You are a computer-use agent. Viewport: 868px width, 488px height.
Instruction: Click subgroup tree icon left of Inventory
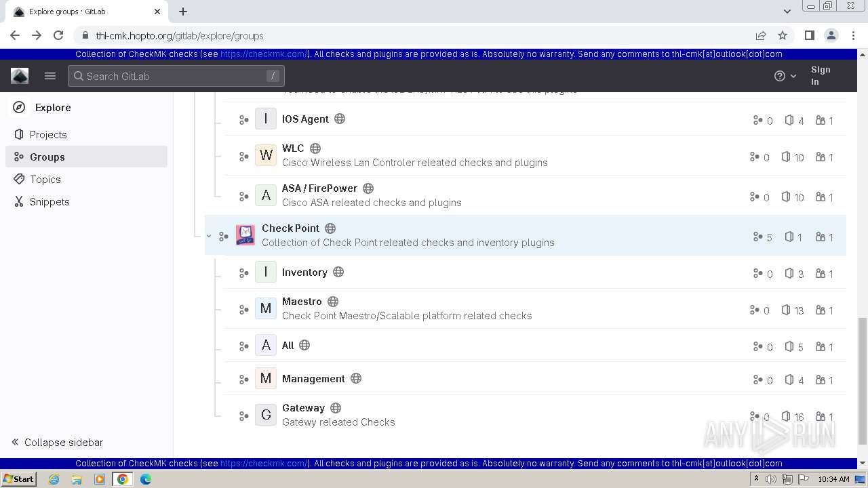tap(243, 273)
